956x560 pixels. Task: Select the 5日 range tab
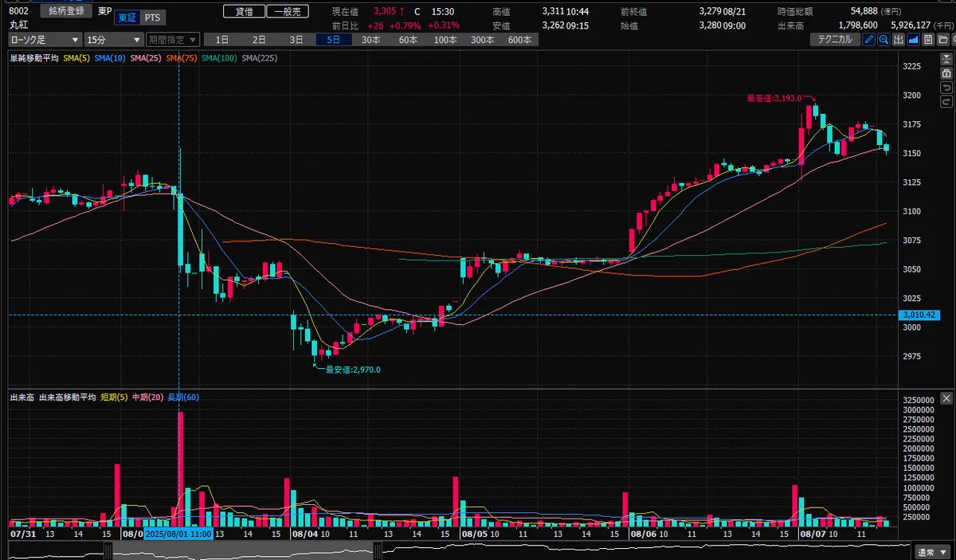coord(334,40)
